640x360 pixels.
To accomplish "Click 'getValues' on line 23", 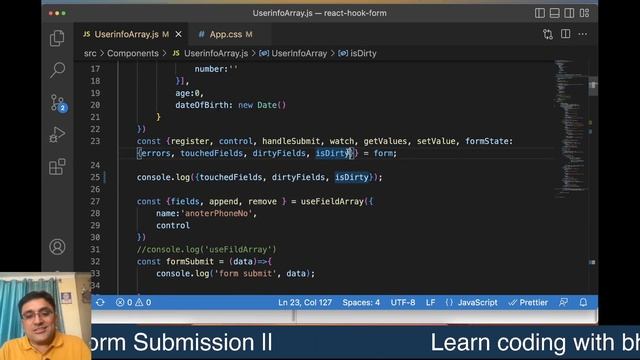I will coord(385,141).
